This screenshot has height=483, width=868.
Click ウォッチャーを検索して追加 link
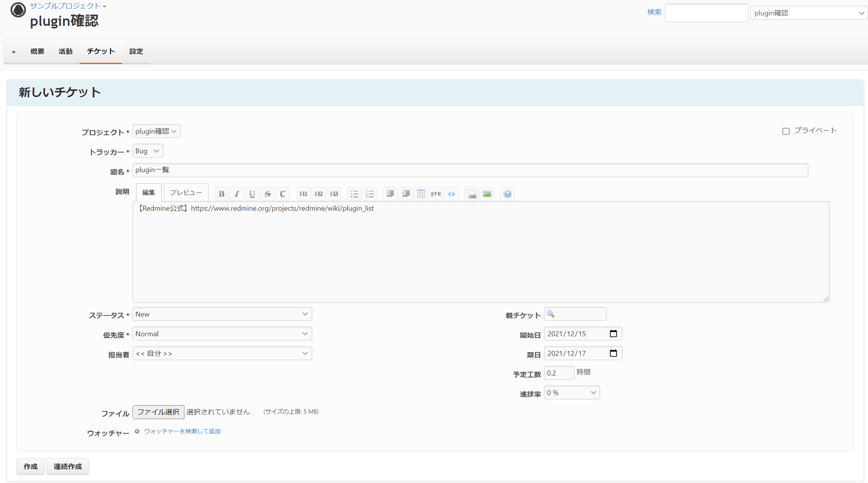pyautogui.click(x=182, y=431)
